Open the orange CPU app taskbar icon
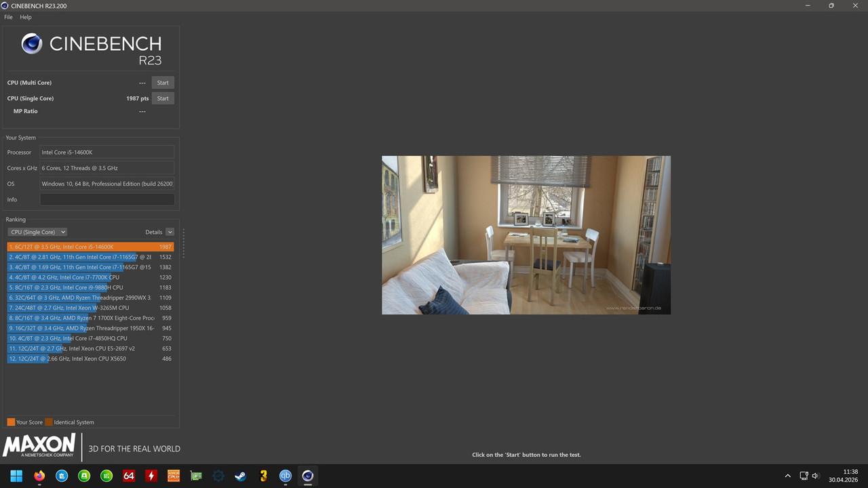Viewport: 868px width, 488px height. (x=174, y=476)
